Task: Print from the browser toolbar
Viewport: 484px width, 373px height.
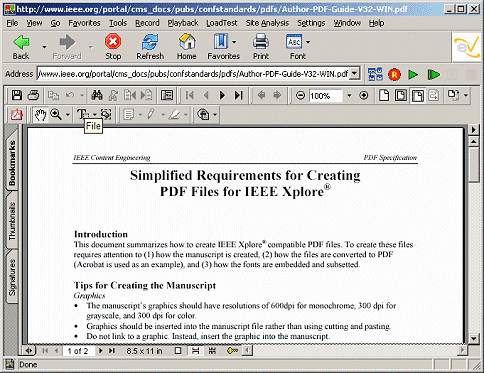Action: pyautogui.click(x=261, y=47)
